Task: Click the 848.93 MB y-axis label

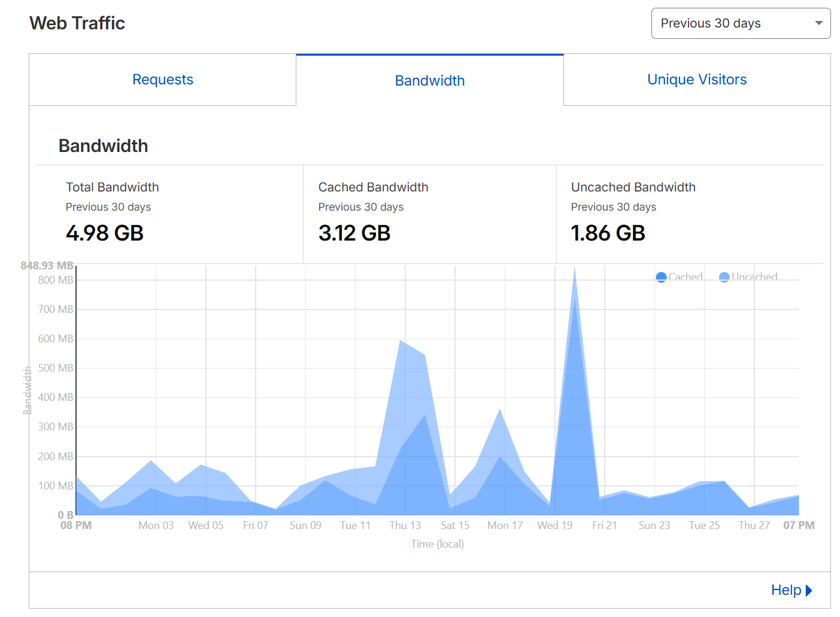Action: coord(47,265)
